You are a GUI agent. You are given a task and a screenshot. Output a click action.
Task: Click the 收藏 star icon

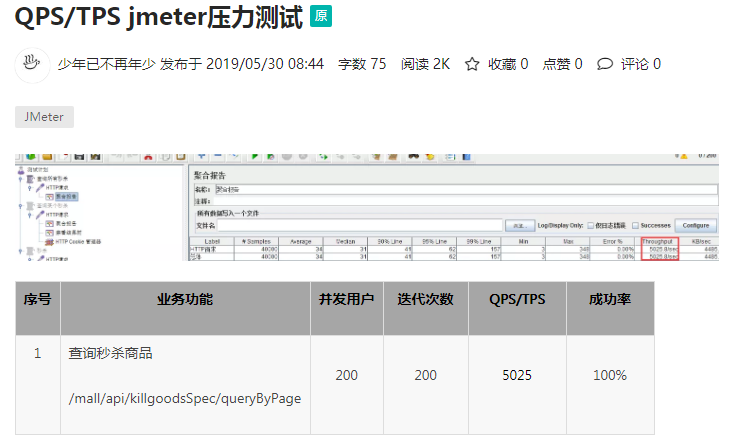(x=472, y=64)
